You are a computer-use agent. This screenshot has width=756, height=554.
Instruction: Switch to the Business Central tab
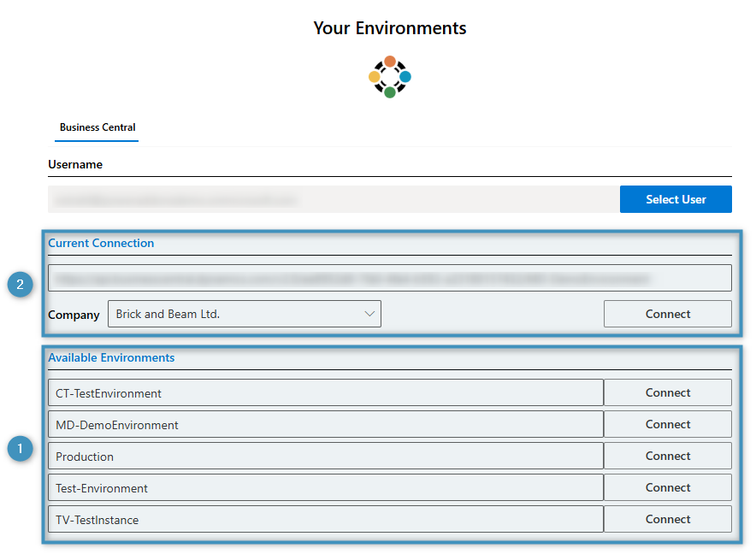97,127
